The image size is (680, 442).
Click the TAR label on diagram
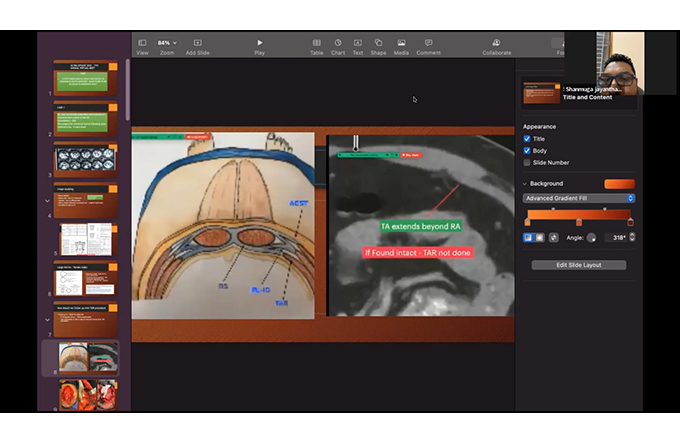point(281,303)
